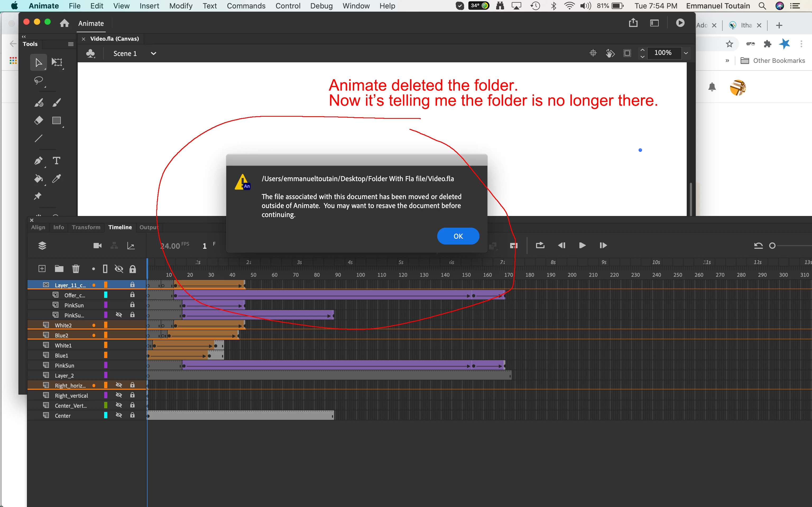The image size is (812, 507).
Task: Unlock the PinkSun sublayer lock
Action: coord(132,305)
